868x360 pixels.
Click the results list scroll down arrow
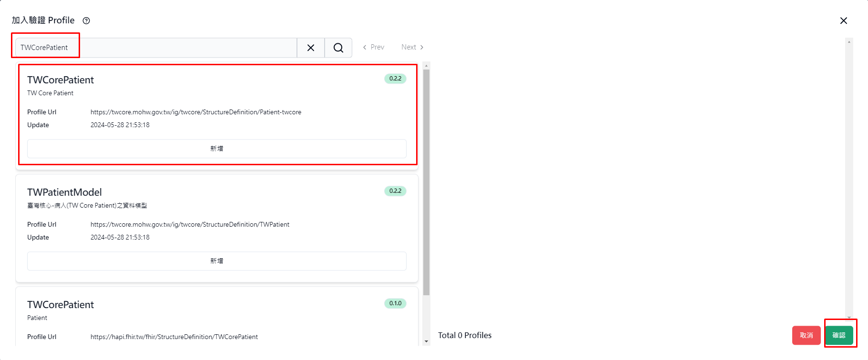(x=426, y=341)
